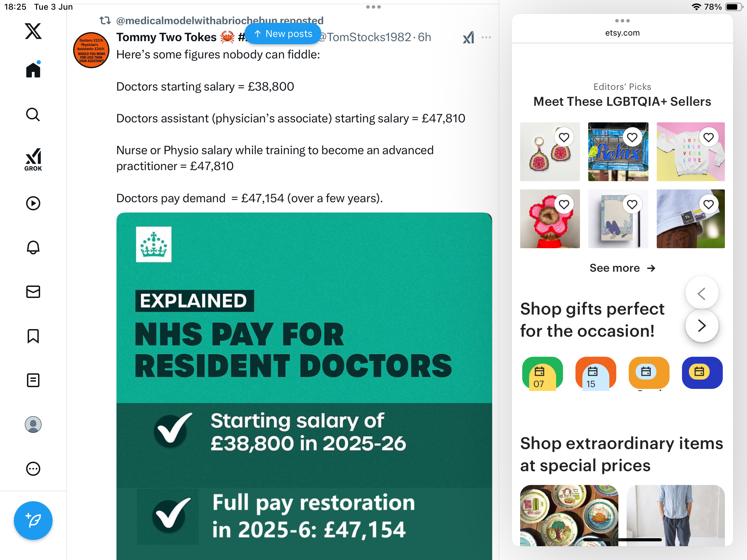Open bookmarks icon in sidebar
Viewport: 747px width, 560px height.
33,336
